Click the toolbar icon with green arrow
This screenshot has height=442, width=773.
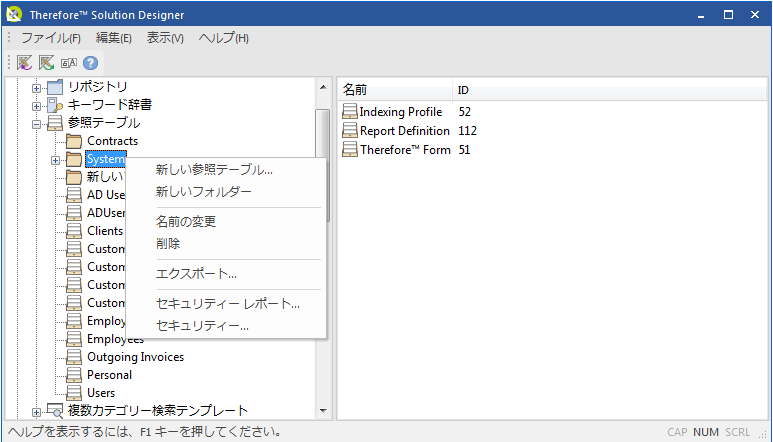[46, 63]
